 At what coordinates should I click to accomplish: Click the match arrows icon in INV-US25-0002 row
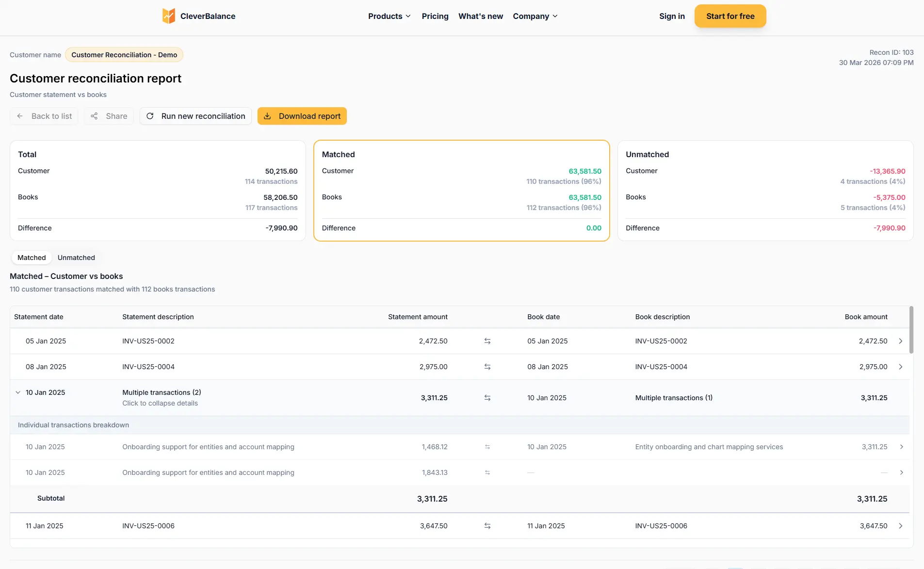(487, 341)
